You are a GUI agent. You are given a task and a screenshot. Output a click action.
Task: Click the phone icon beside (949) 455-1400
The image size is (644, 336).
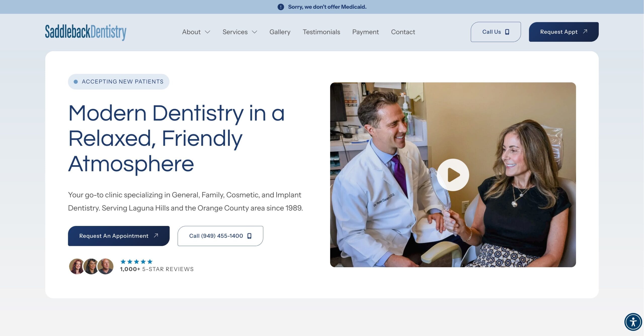(x=249, y=236)
